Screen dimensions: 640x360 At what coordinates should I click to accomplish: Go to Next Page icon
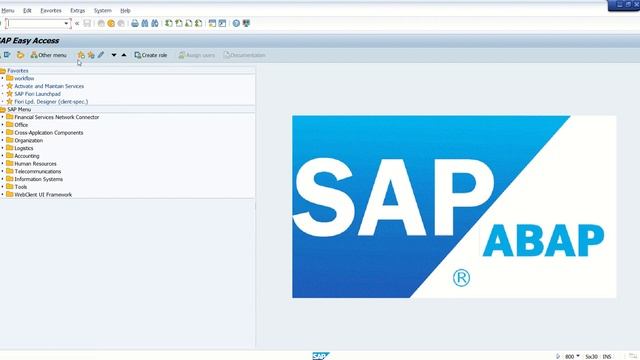coord(189,24)
